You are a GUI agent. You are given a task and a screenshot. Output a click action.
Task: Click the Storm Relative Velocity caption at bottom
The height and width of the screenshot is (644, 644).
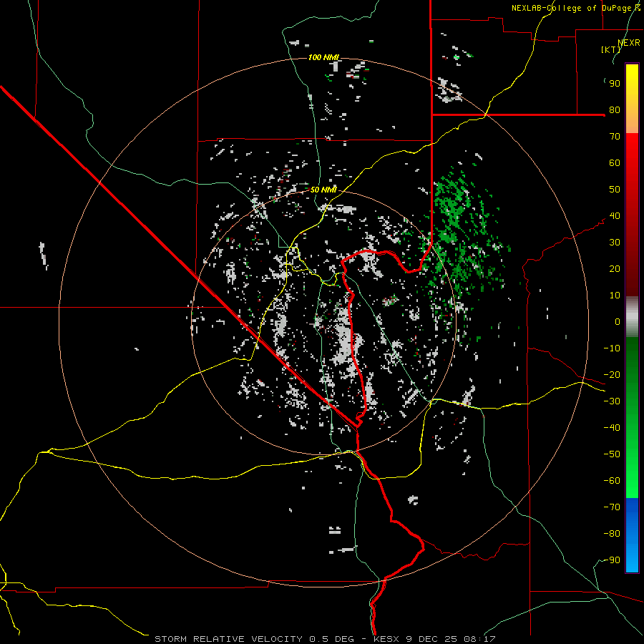click(325, 639)
